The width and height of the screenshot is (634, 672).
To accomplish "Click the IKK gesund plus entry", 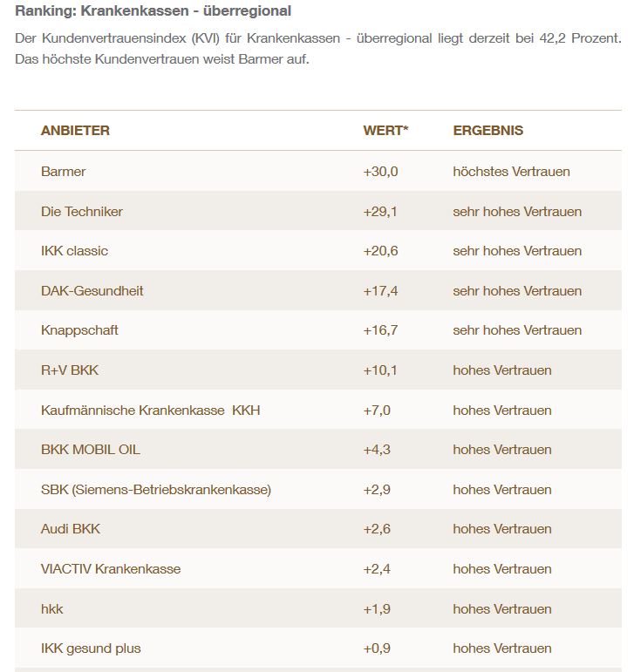I will pos(91,648).
